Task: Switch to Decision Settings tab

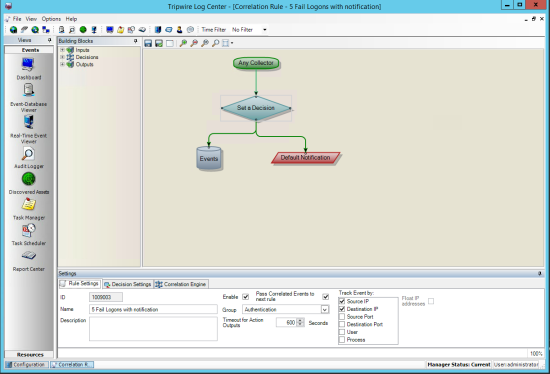Action: click(128, 284)
